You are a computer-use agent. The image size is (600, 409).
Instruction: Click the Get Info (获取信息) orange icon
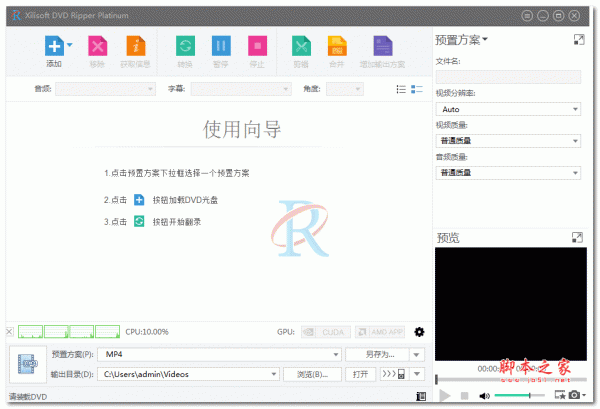click(136, 46)
